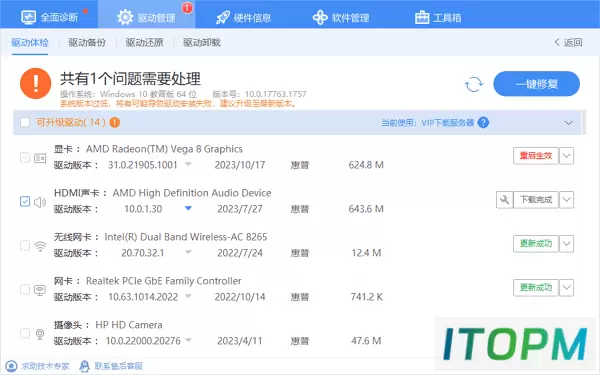Click the AMD High Definition Audio Device name
600x375 pixels.
point(192,193)
